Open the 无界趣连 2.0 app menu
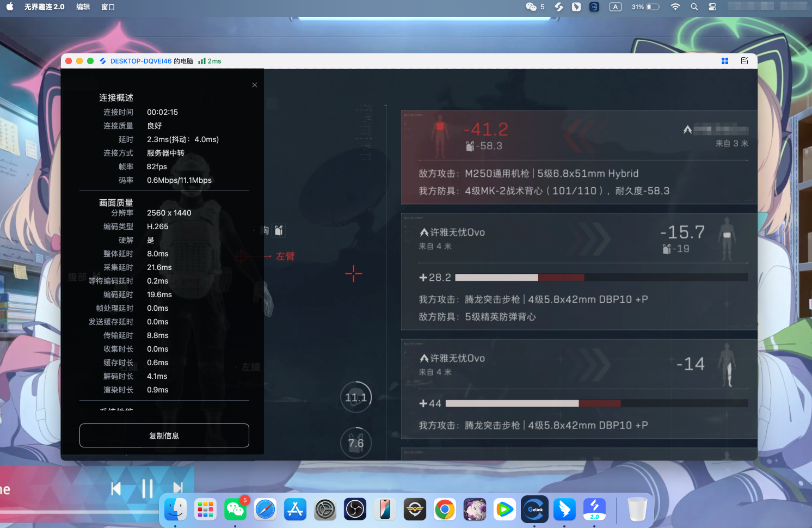The height and width of the screenshot is (528, 812). (x=45, y=7)
